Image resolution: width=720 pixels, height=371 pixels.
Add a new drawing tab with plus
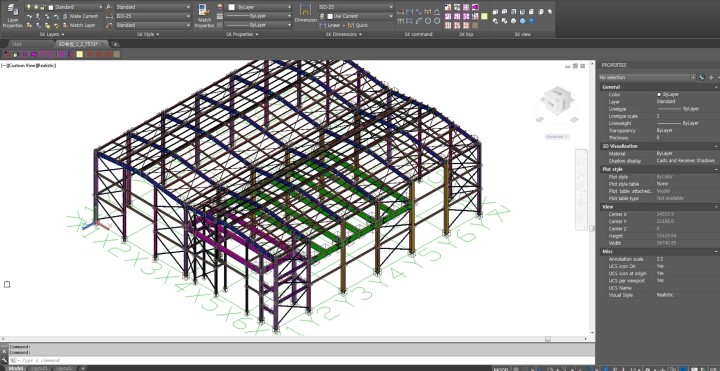(x=115, y=44)
